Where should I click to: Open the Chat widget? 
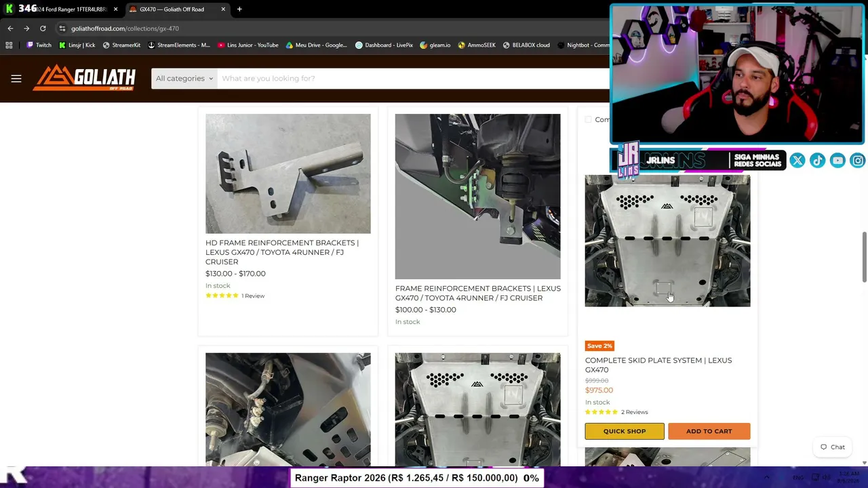coord(833,447)
